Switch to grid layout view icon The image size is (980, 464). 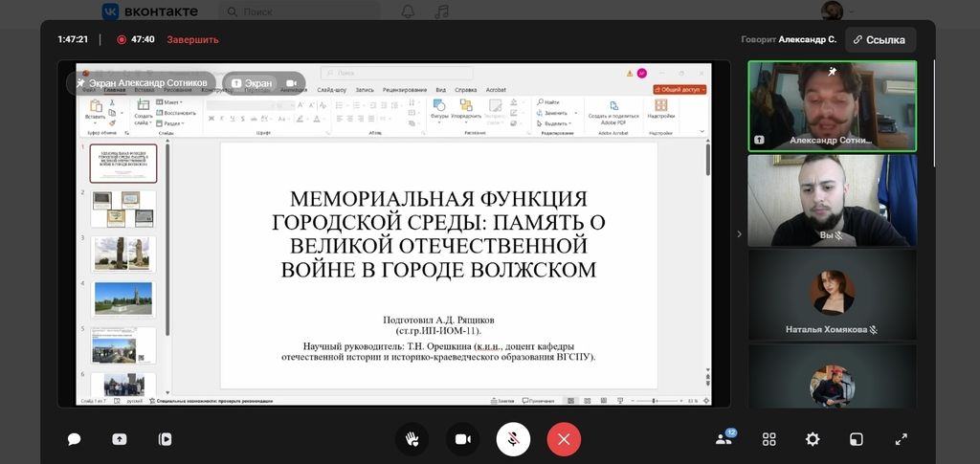(768, 439)
